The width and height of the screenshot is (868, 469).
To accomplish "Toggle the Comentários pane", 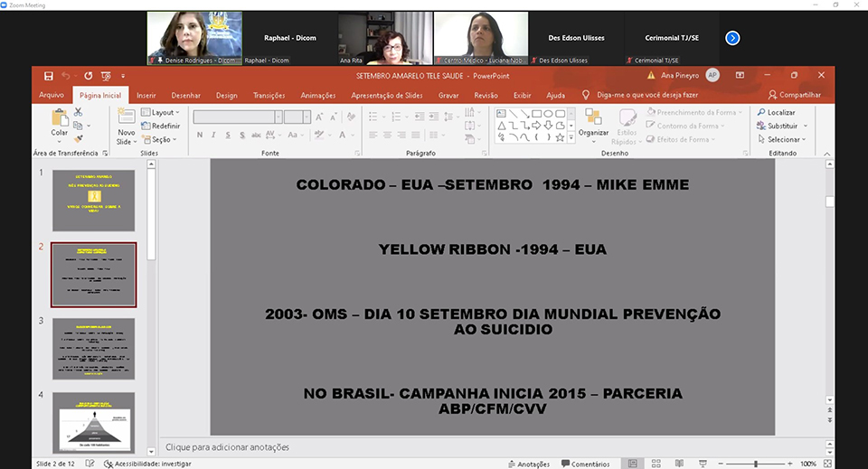I will [584, 464].
